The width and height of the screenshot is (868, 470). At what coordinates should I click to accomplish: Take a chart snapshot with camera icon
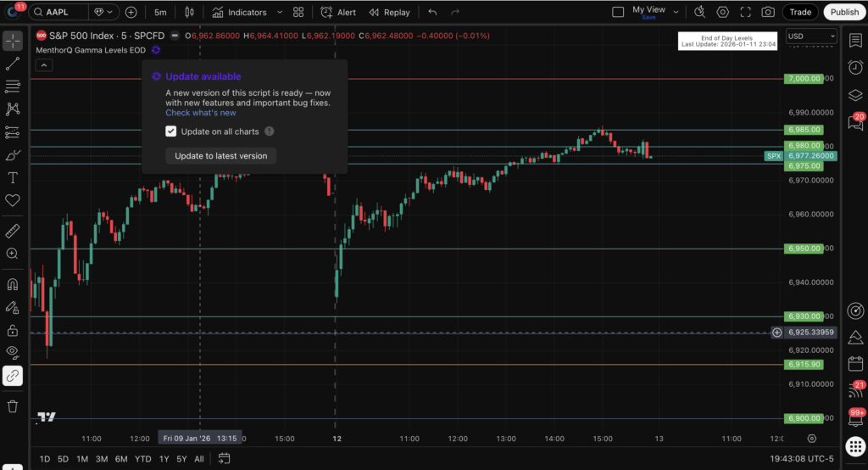(768, 12)
